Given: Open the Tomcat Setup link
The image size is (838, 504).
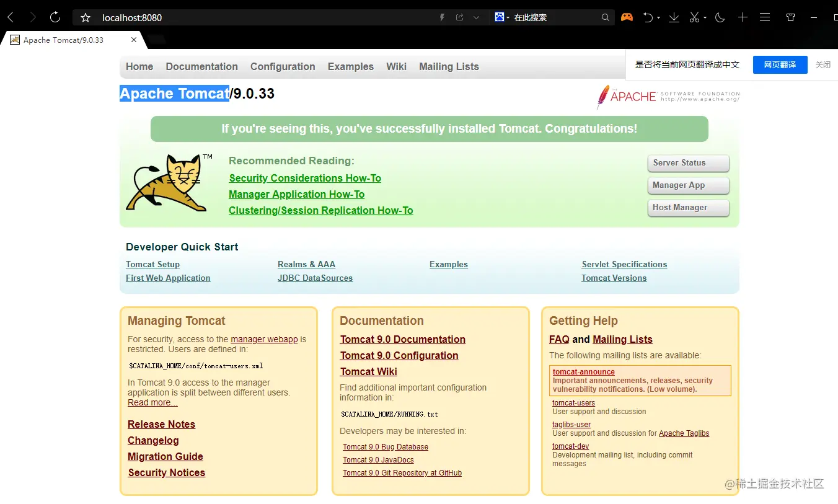Looking at the screenshot, I should (152, 264).
